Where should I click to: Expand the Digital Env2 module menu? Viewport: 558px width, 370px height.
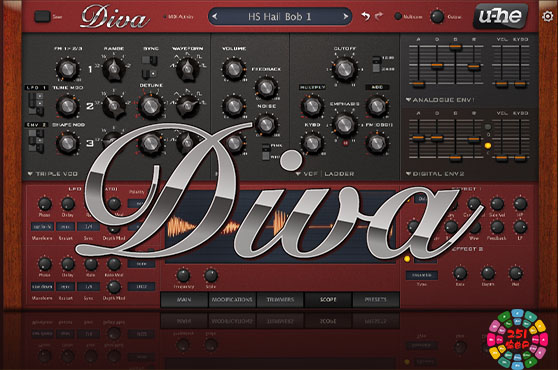click(435, 174)
